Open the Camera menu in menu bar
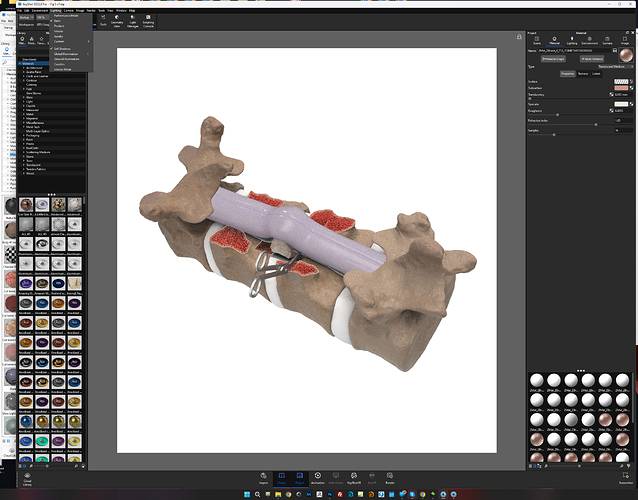The height and width of the screenshot is (500, 638). click(68, 11)
